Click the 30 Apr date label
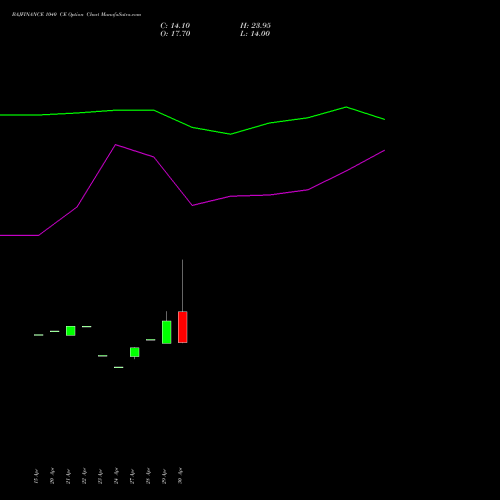The height and width of the screenshot is (500, 500). [x=180, y=476]
